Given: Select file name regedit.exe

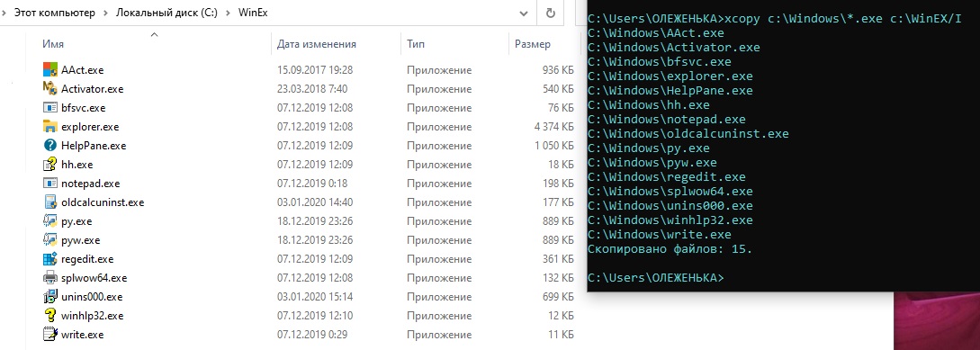Looking at the screenshot, I should pyautogui.click(x=87, y=259).
